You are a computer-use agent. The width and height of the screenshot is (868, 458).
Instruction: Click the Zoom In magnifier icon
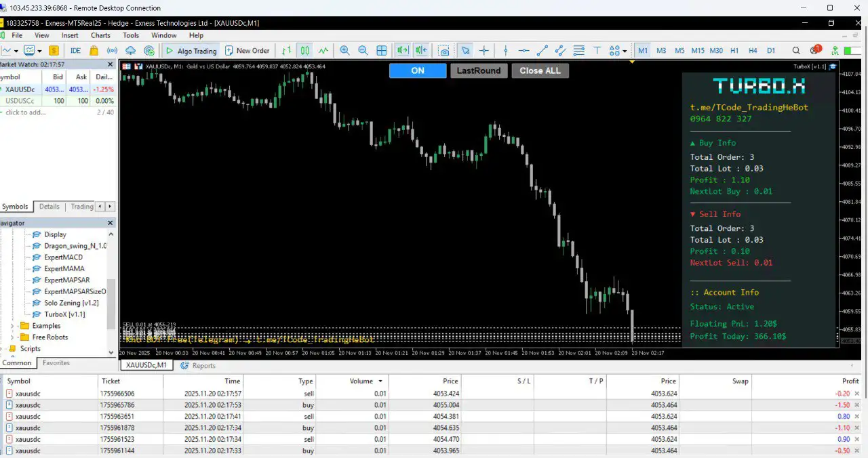point(345,51)
